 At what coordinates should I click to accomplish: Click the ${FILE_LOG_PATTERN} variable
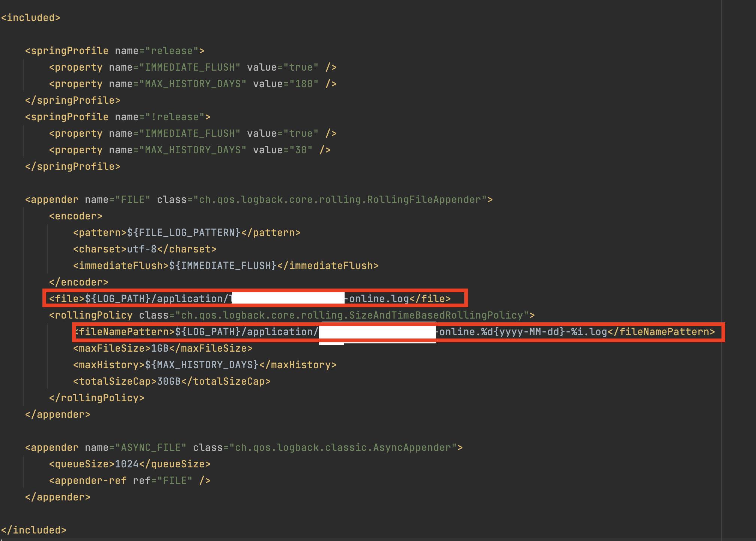[184, 233]
